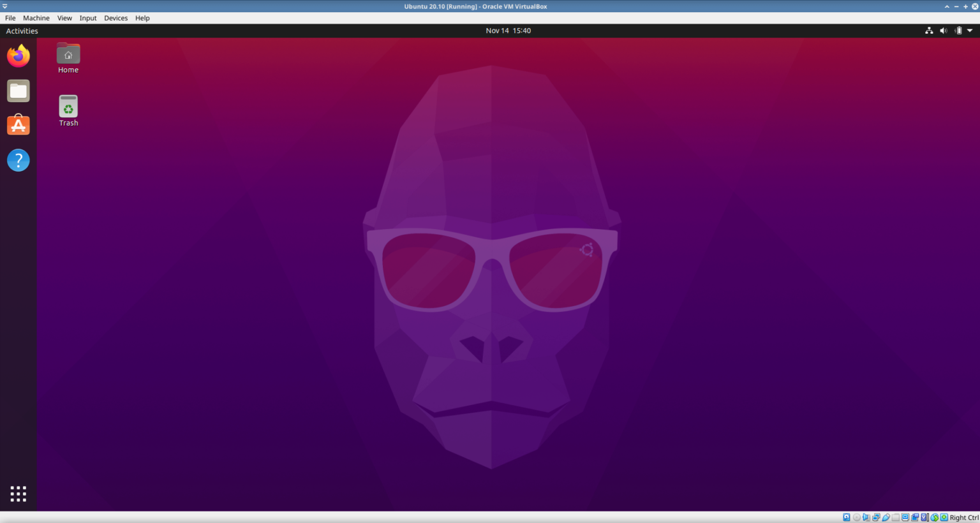Screen dimensions: 980x523
Task: Click the USB devices status icon
Action: tap(886, 517)
